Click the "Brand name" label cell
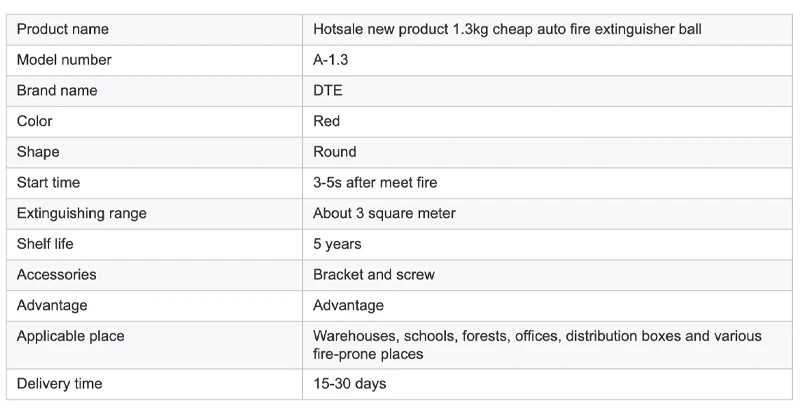Screen dimensions: 800x409 pyautogui.click(x=57, y=90)
